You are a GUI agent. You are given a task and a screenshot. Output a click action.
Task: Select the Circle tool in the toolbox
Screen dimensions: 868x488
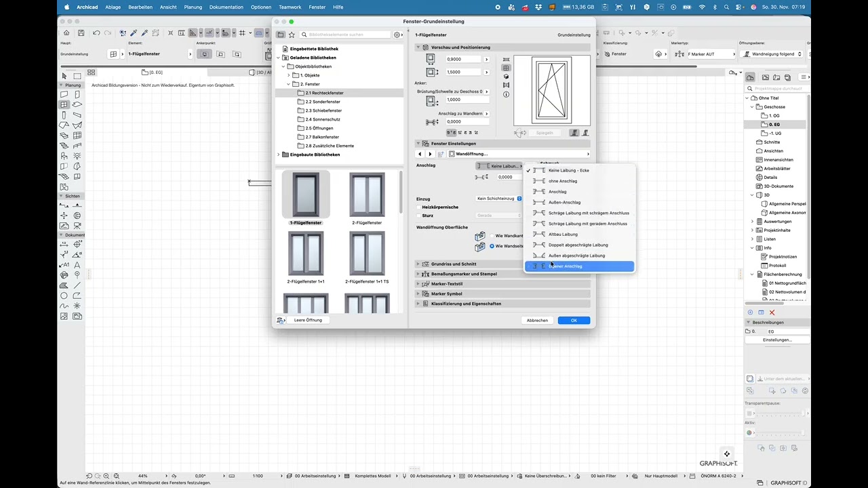(64, 296)
